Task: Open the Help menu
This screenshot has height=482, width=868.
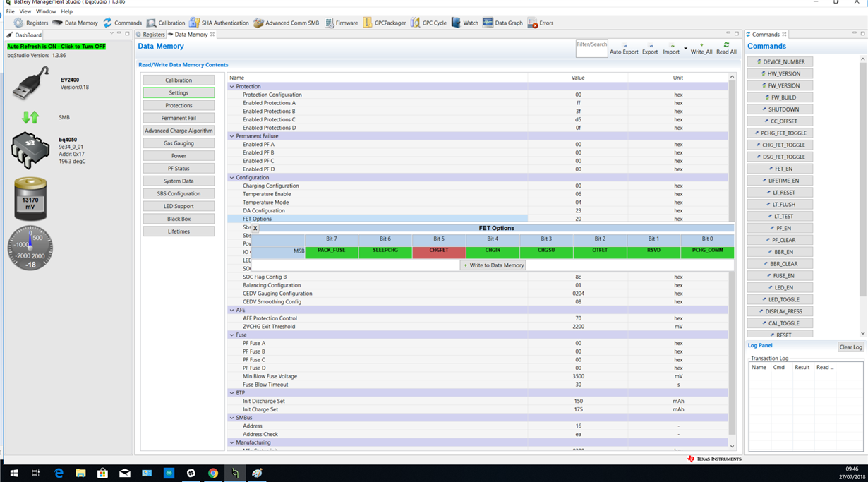Action: pos(67,11)
